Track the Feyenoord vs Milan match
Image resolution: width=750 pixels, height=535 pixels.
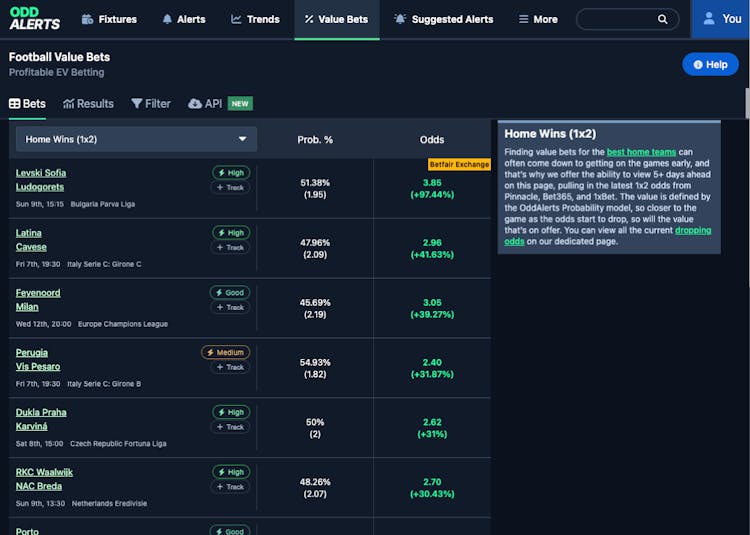point(230,307)
